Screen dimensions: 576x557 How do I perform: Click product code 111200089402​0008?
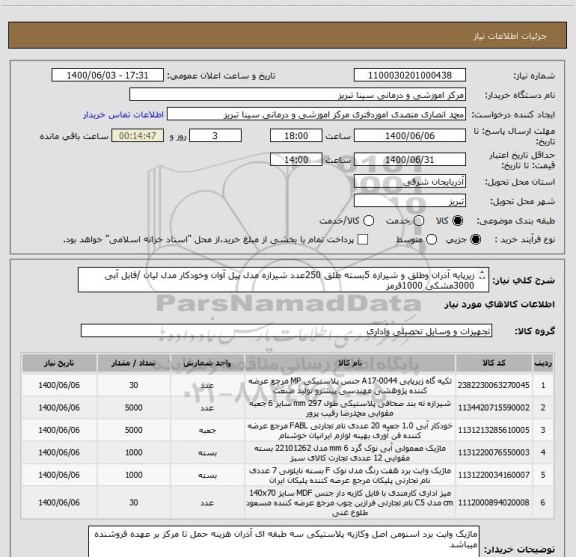493,502
